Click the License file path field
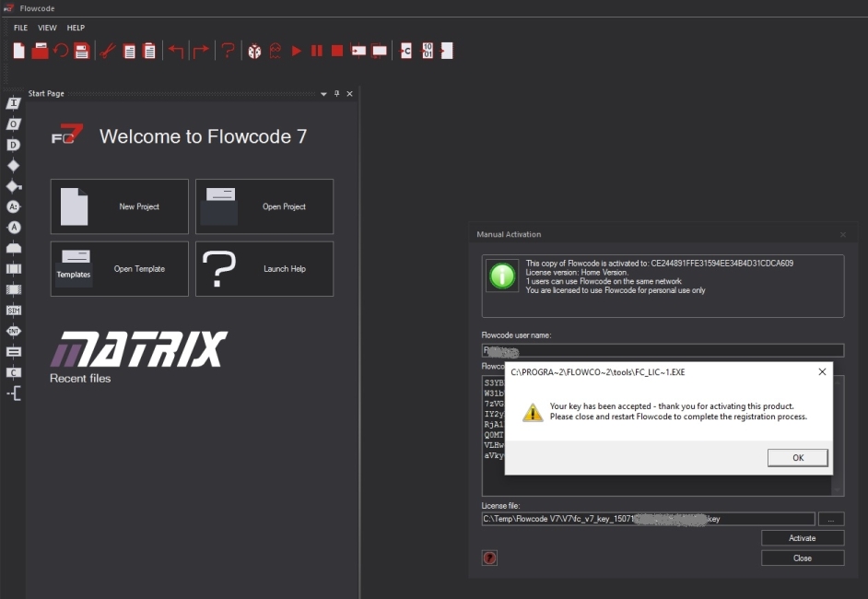 click(648, 519)
